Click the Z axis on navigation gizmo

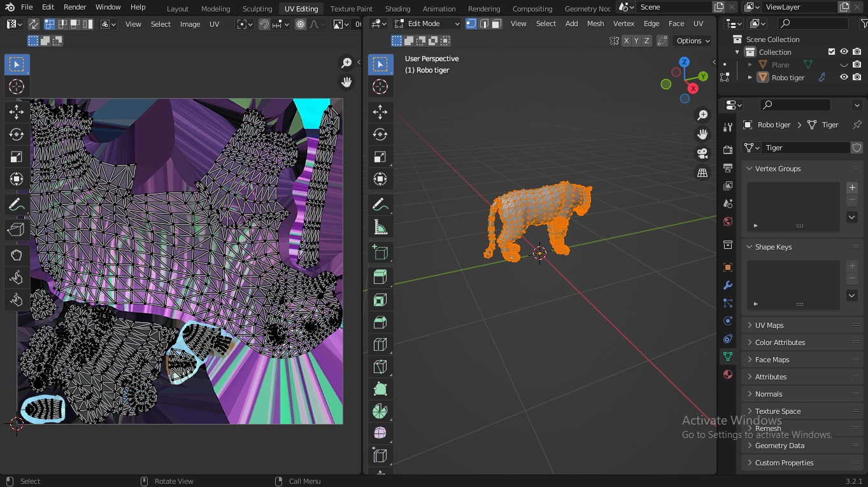(x=684, y=62)
